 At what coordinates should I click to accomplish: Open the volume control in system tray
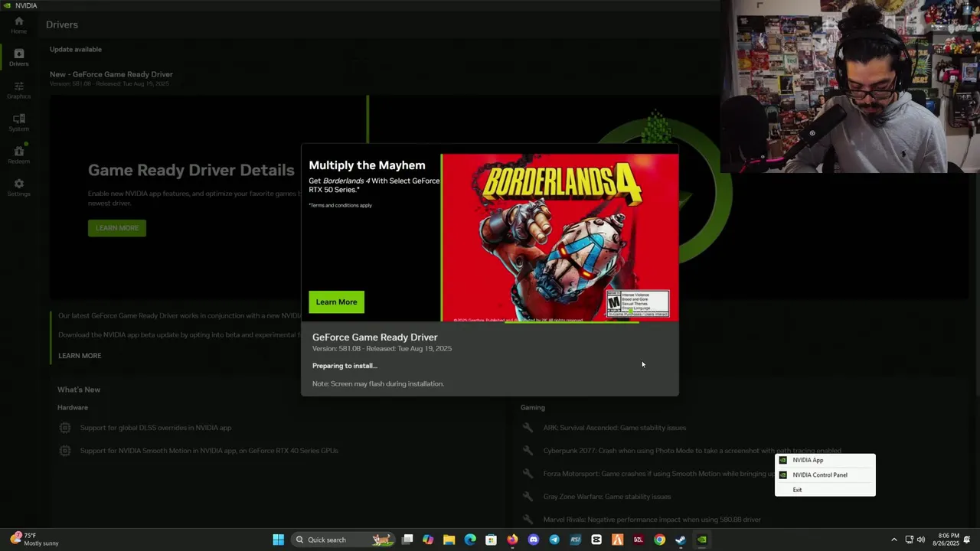pos(921,540)
